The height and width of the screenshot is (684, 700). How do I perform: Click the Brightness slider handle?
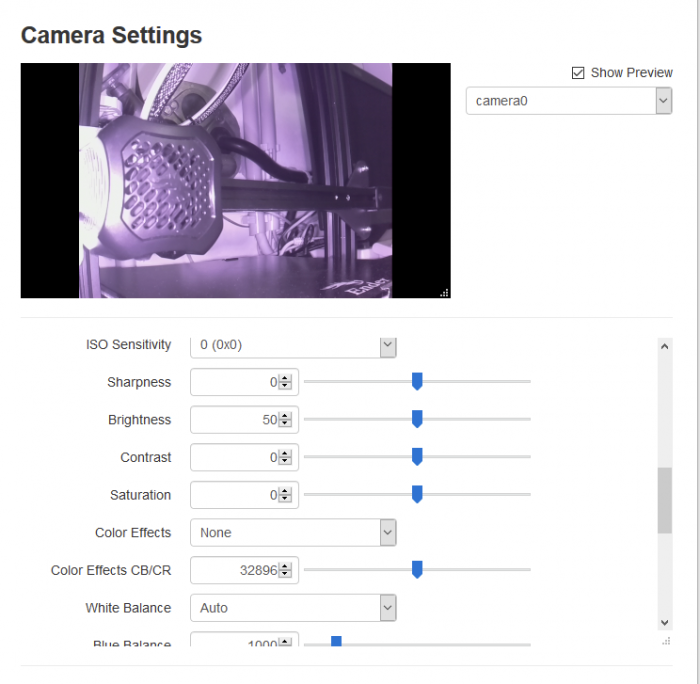coord(417,419)
